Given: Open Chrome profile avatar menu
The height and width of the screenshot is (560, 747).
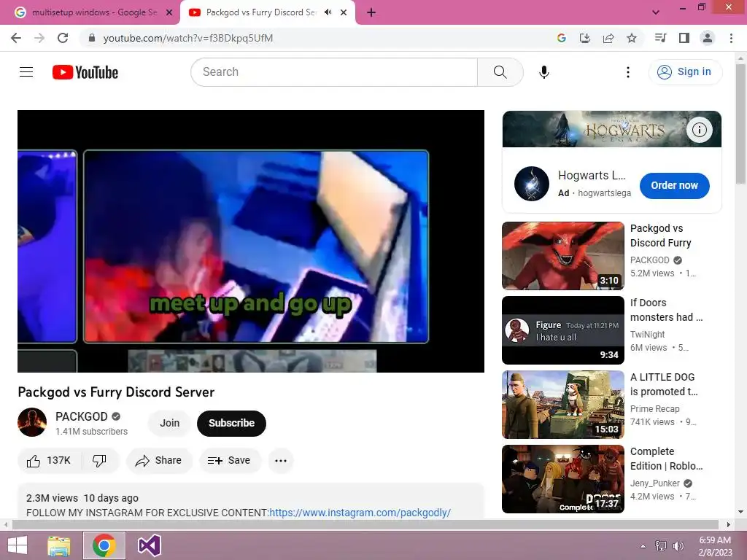Looking at the screenshot, I should [x=708, y=38].
